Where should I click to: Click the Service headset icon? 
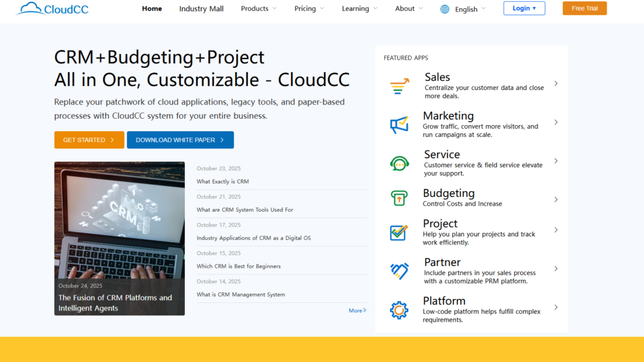(399, 164)
